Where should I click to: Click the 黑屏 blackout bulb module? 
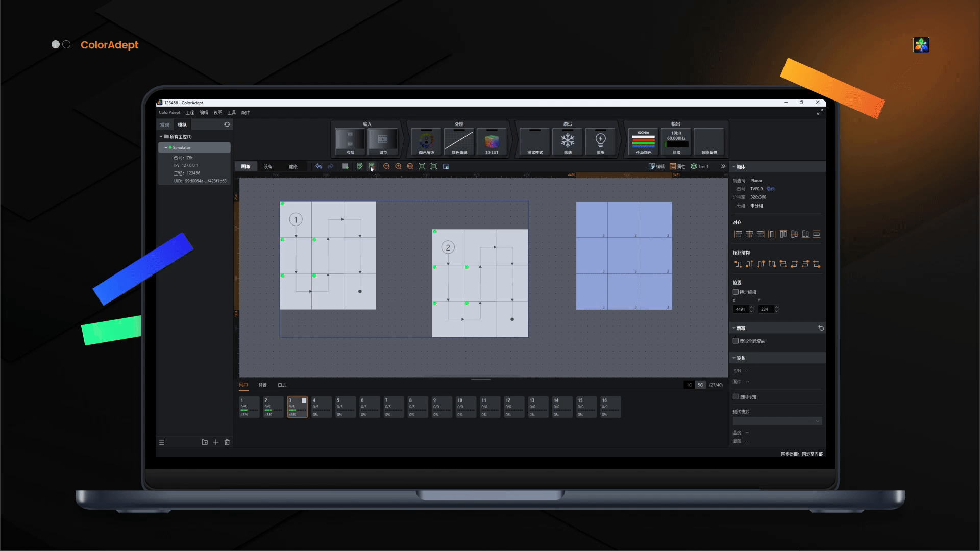601,141
